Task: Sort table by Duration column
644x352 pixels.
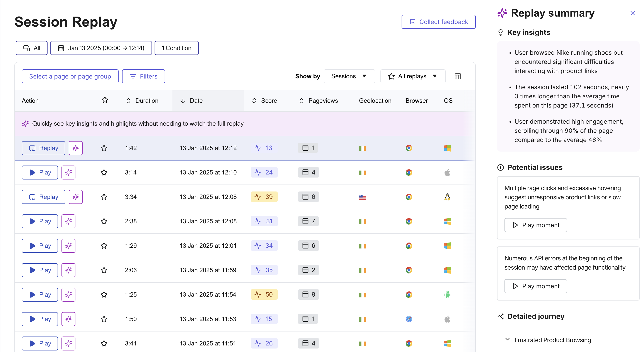Action: click(x=142, y=101)
